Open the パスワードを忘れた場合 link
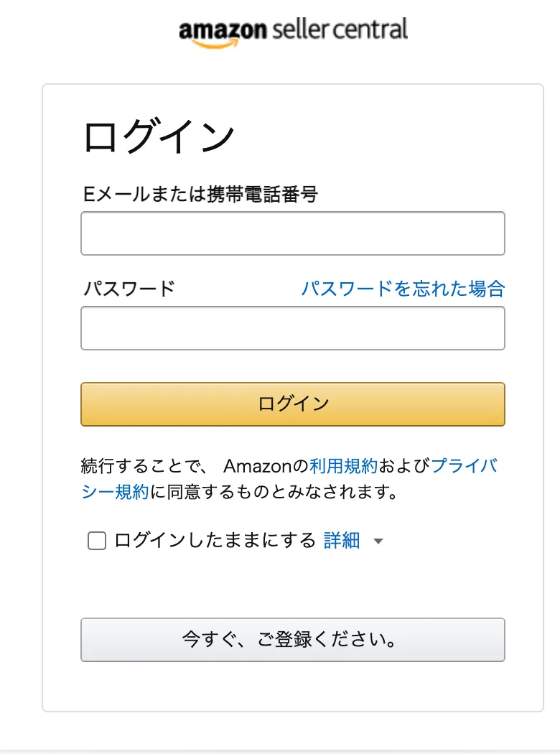This screenshot has width=560, height=754. [x=403, y=289]
